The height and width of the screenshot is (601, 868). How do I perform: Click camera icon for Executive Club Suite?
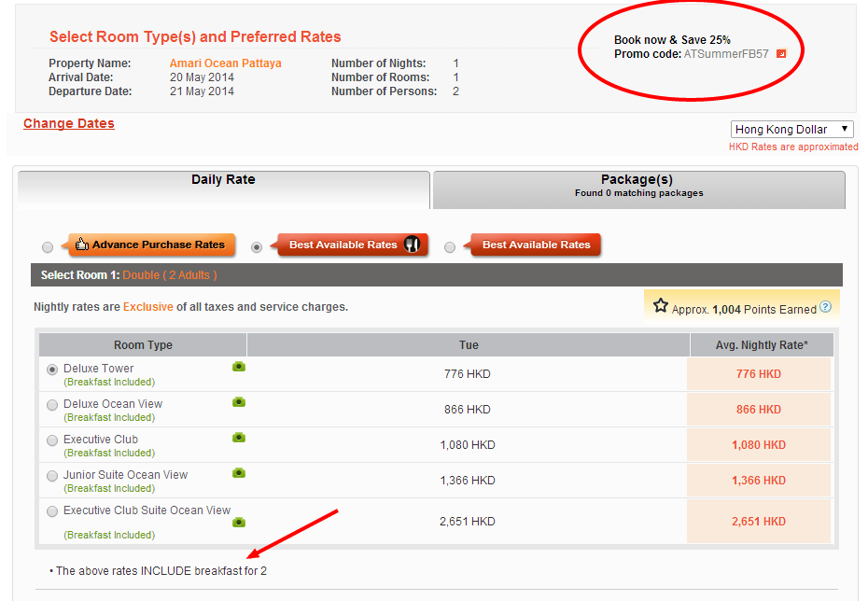pyautogui.click(x=239, y=522)
